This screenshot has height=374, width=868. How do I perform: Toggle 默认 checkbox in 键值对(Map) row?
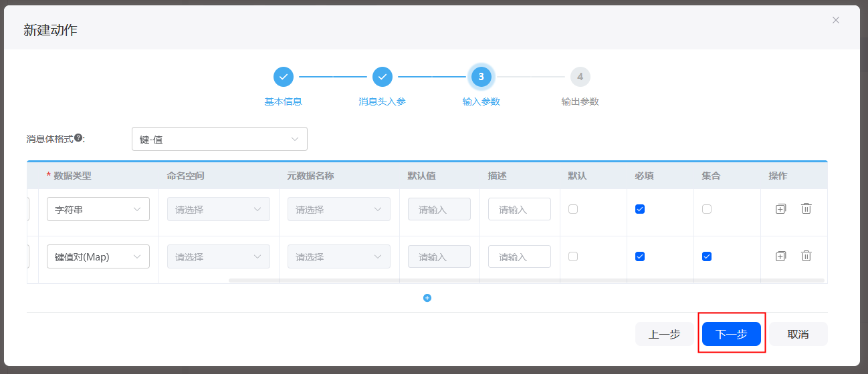(573, 256)
